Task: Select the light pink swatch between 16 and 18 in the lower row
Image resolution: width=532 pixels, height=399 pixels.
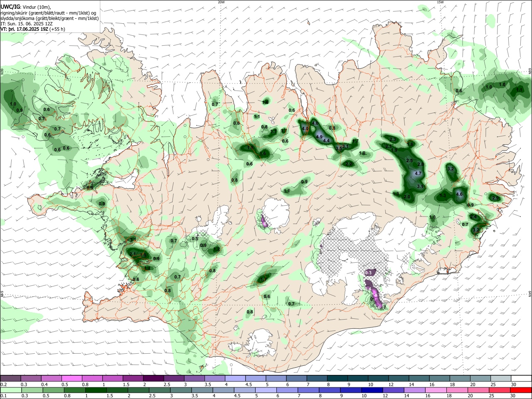Action: click(x=436, y=390)
